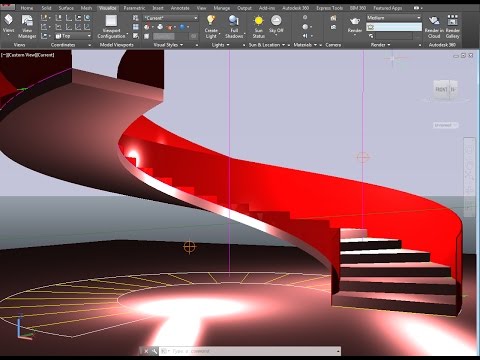Viewport: 480px width, 360px height.
Task: Click the Create Camera icon
Action: pyautogui.click(x=333, y=18)
